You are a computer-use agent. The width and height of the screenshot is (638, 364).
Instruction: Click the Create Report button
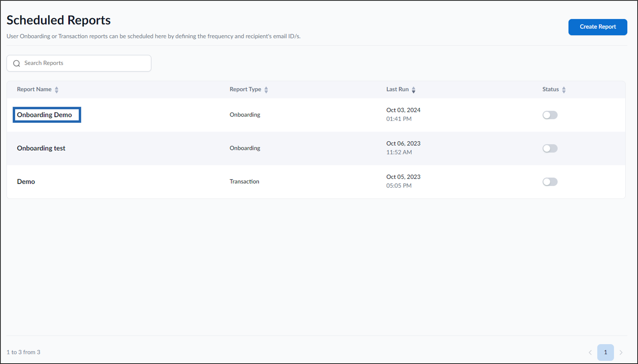coord(598,27)
